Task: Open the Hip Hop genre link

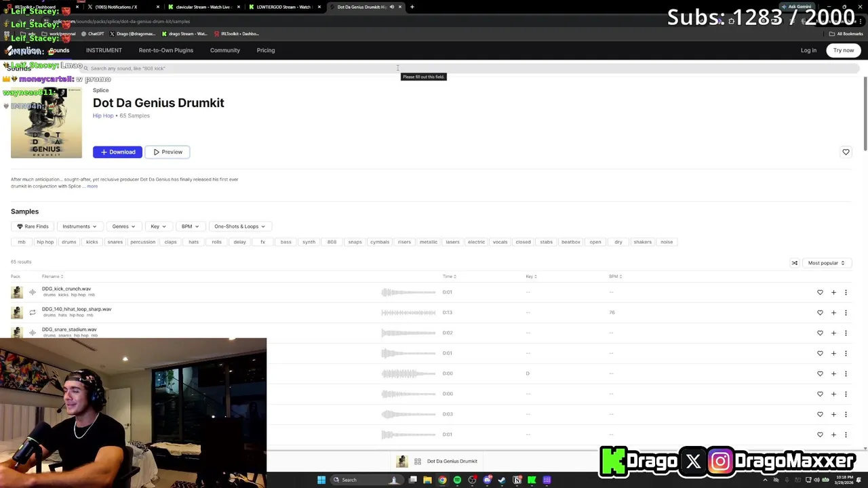Action: coord(103,116)
